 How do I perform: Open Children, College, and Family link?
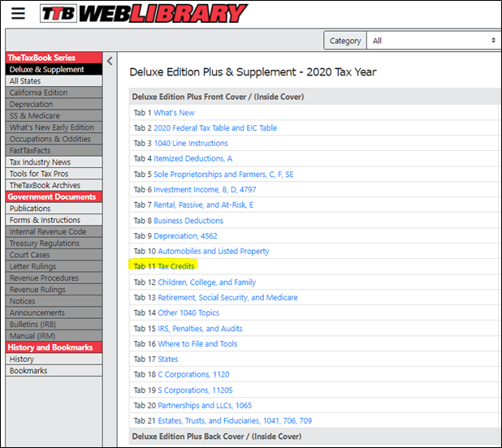coord(207,282)
